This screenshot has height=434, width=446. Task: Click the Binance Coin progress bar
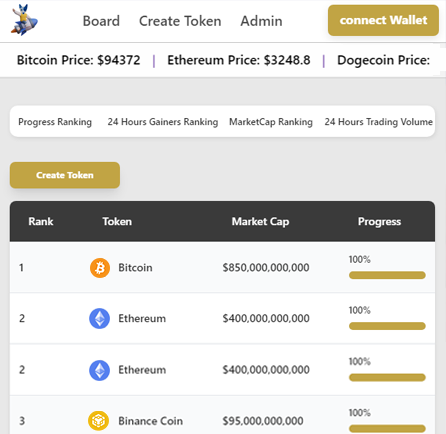pyautogui.click(x=387, y=429)
